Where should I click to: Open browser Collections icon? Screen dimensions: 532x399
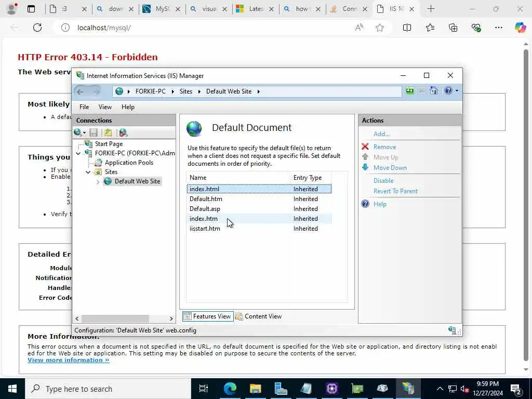point(453,28)
